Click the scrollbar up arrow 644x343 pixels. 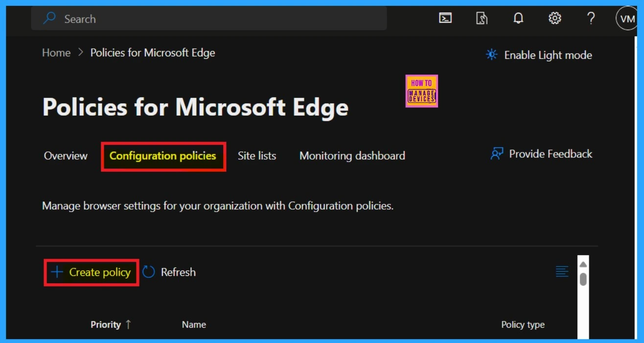(x=583, y=264)
